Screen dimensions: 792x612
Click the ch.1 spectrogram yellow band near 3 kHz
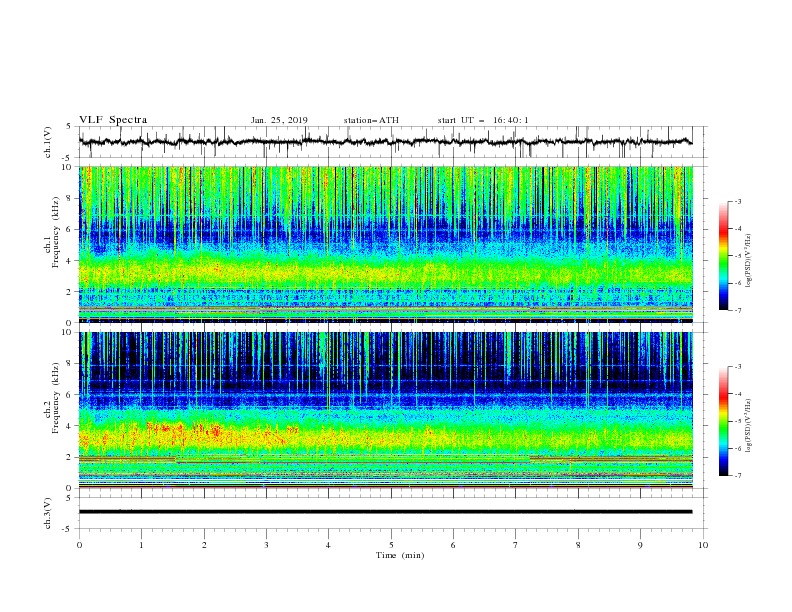click(385, 272)
